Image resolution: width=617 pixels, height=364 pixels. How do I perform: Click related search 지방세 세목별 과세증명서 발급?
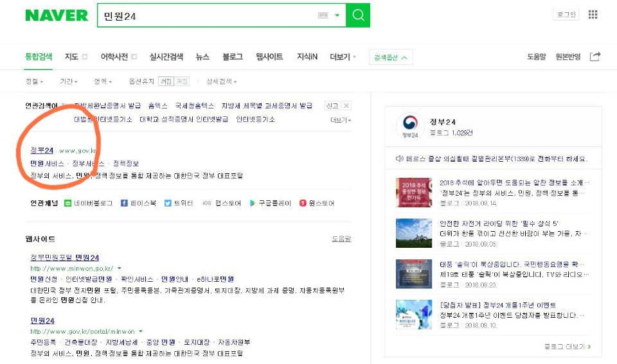(267, 106)
